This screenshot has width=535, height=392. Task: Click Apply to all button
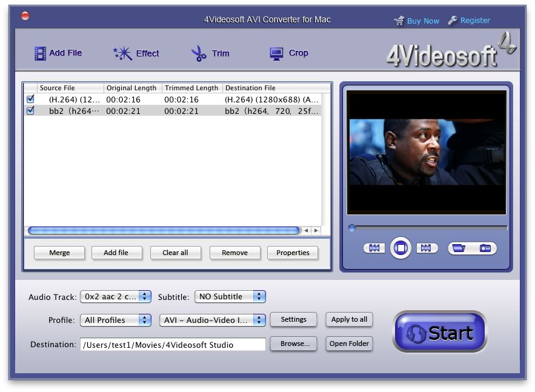pos(349,319)
